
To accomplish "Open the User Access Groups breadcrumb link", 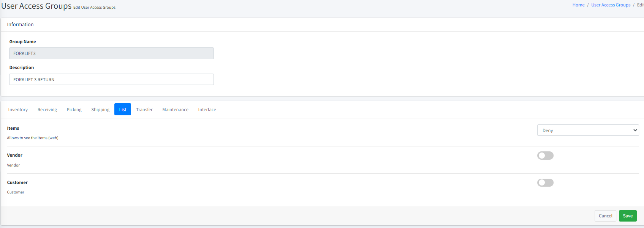I will coord(611,5).
